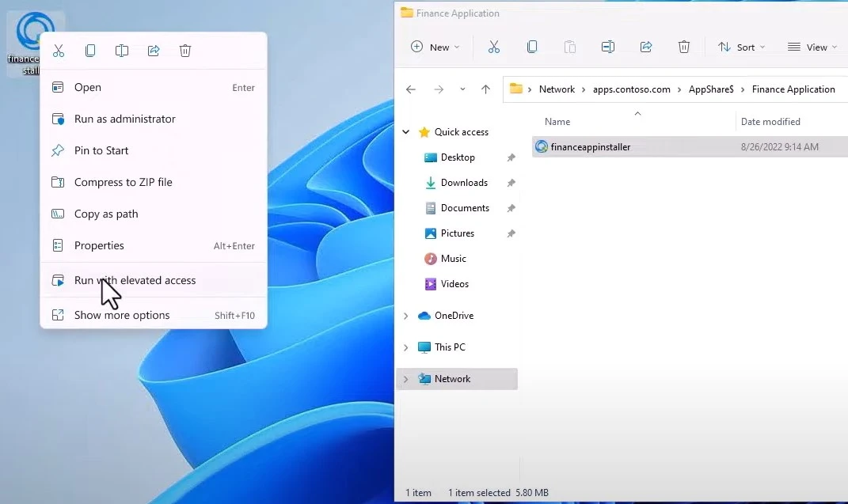Expand the OneDrive tree node

406,316
